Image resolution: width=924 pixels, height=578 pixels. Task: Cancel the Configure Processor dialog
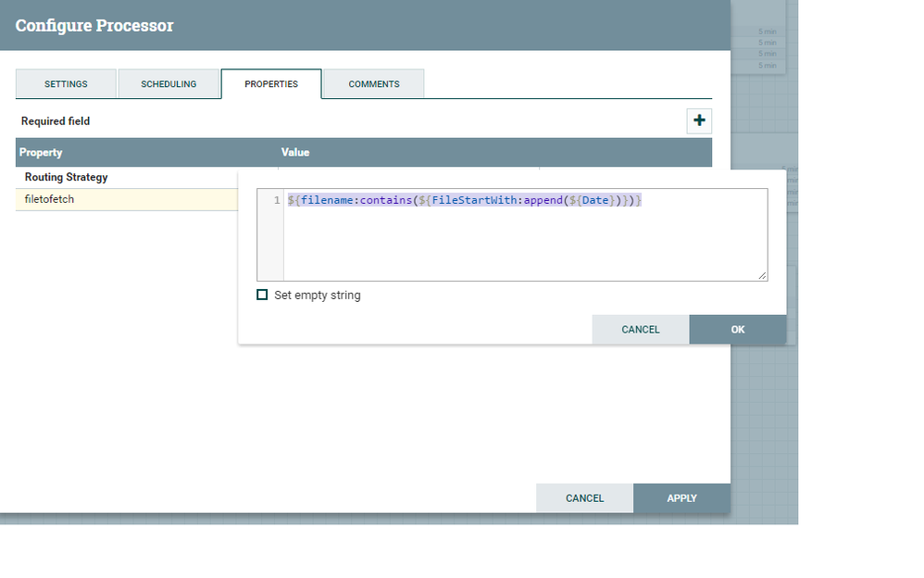[x=584, y=497]
